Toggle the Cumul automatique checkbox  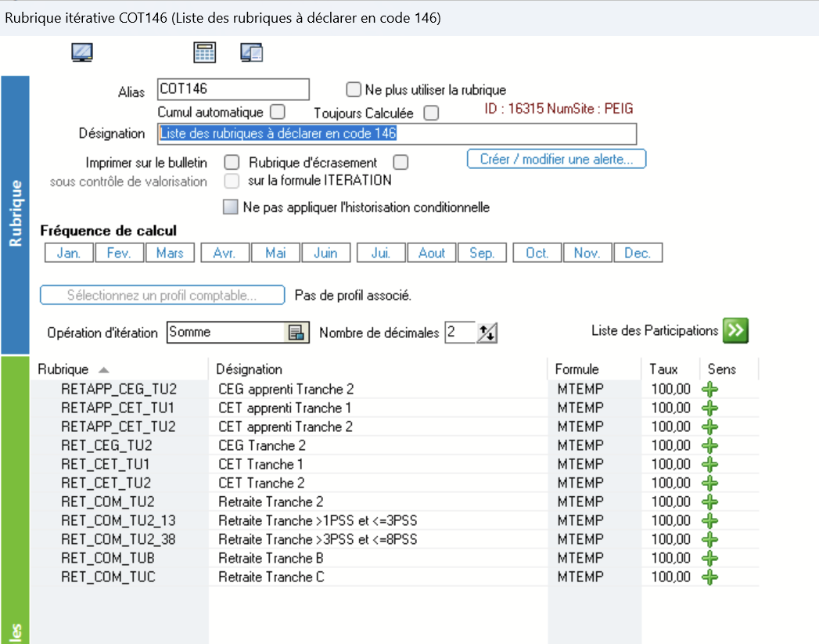click(277, 112)
